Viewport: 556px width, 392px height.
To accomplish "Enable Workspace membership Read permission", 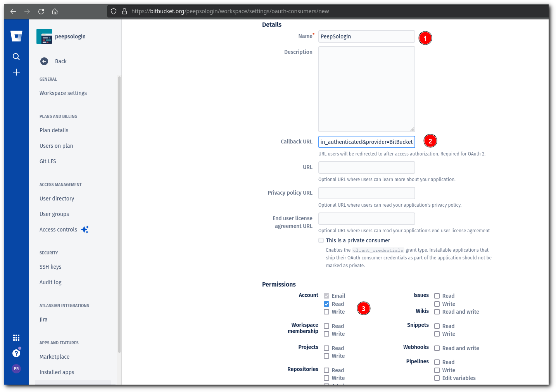I will (326, 326).
